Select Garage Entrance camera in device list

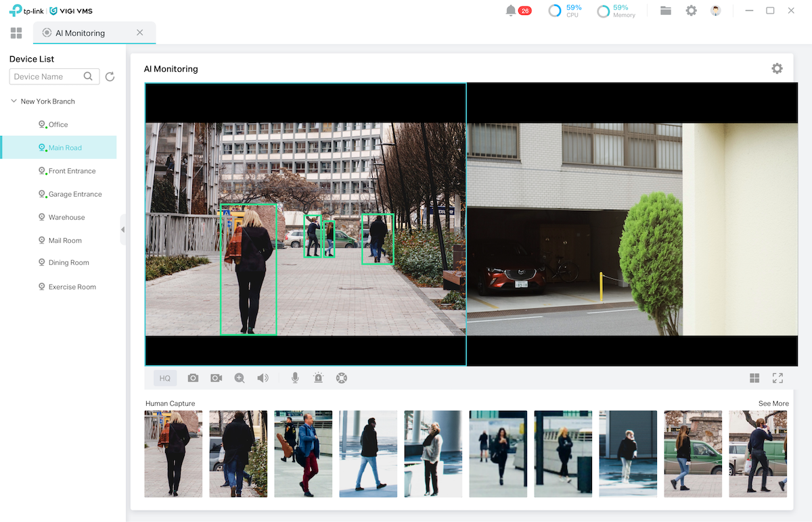(74, 194)
